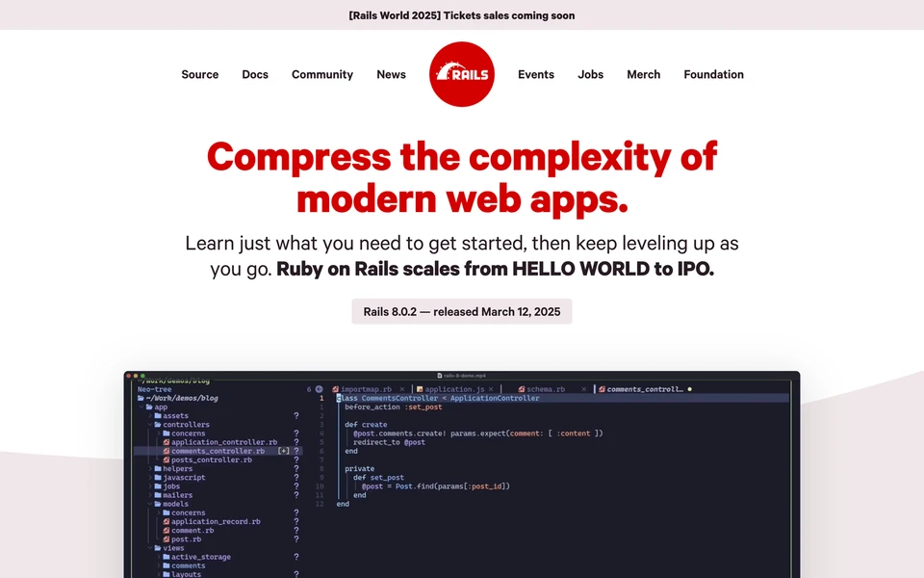Click the Rails 8.0.2 release badge
This screenshot has height=578, width=924.
point(461,311)
